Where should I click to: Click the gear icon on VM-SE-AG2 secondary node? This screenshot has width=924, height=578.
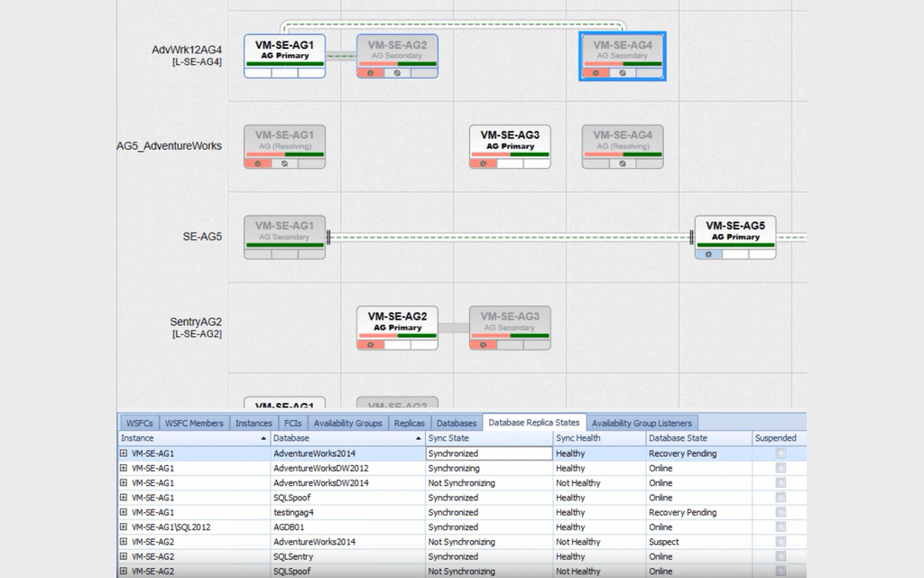370,72
